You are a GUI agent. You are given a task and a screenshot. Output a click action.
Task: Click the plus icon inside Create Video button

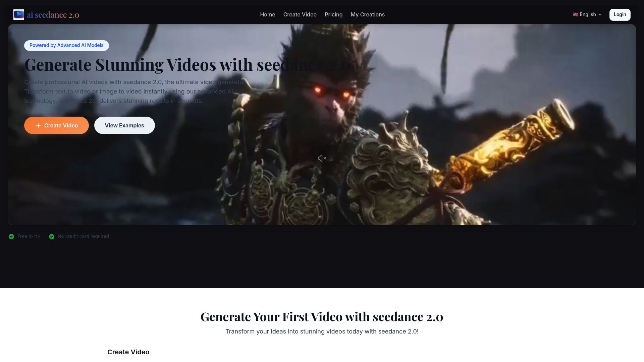(38, 125)
